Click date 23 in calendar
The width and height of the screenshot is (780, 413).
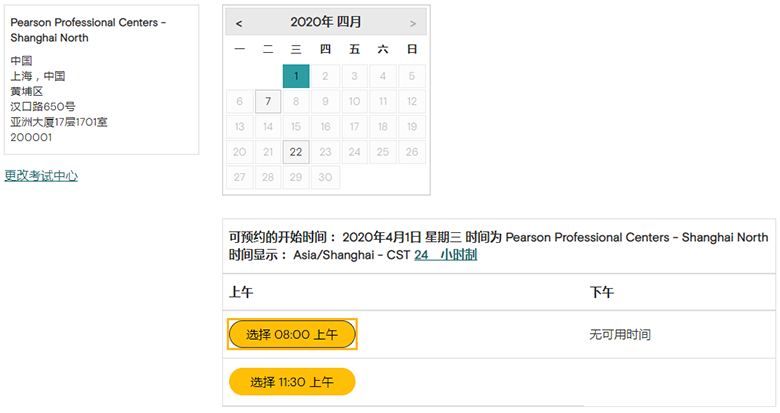coord(326,152)
